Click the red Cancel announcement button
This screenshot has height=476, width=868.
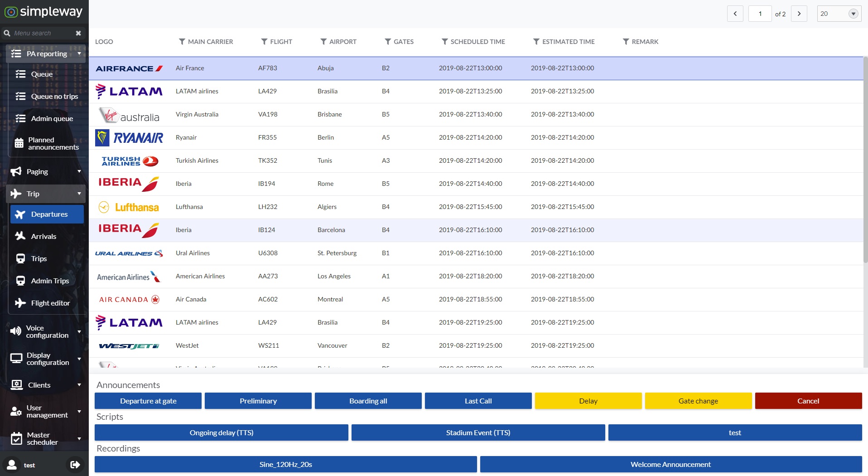pos(808,401)
